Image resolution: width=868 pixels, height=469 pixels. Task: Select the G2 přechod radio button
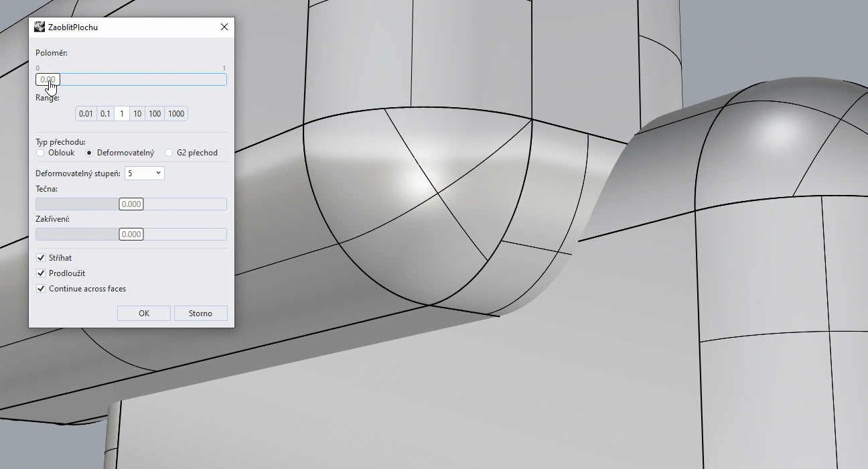[x=169, y=153]
